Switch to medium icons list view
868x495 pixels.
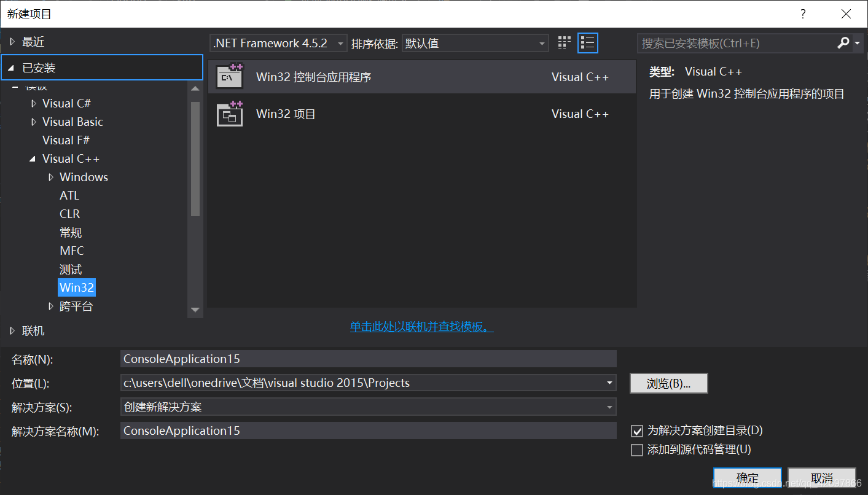587,43
